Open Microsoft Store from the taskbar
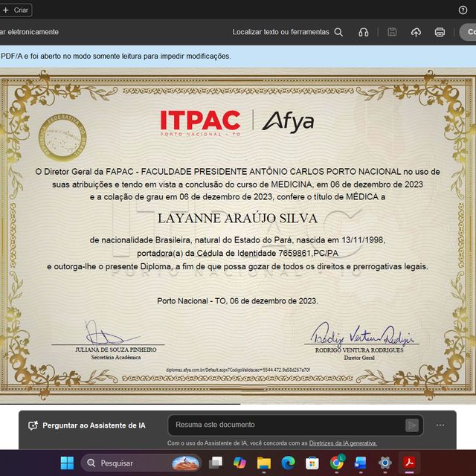 pyautogui.click(x=312, y=463)
